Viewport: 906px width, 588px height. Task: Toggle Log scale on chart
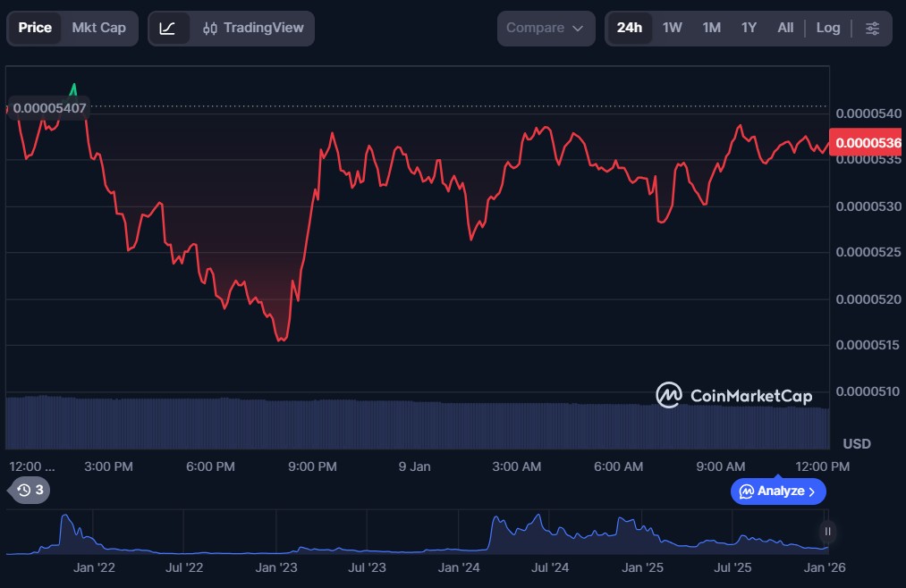tap(827, 28)
